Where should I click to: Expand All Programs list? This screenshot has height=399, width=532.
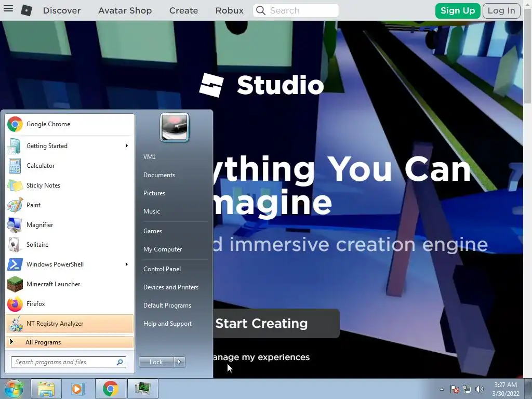[70, 342]
